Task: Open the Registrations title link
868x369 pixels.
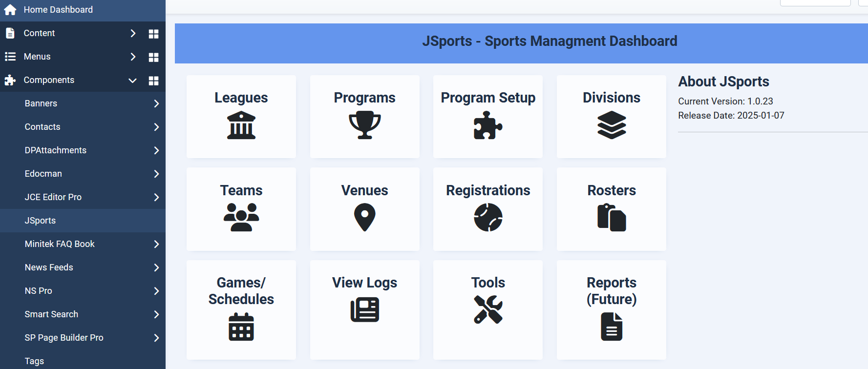Action: [x=488, y=190]
